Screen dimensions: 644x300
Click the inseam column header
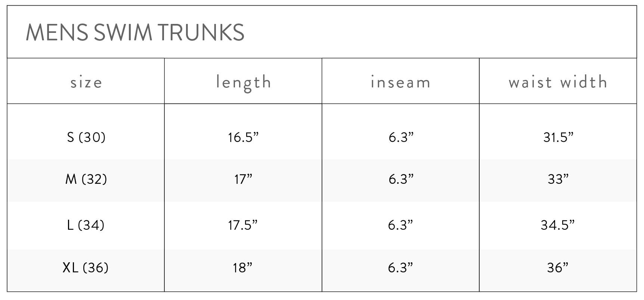(401, 82)
